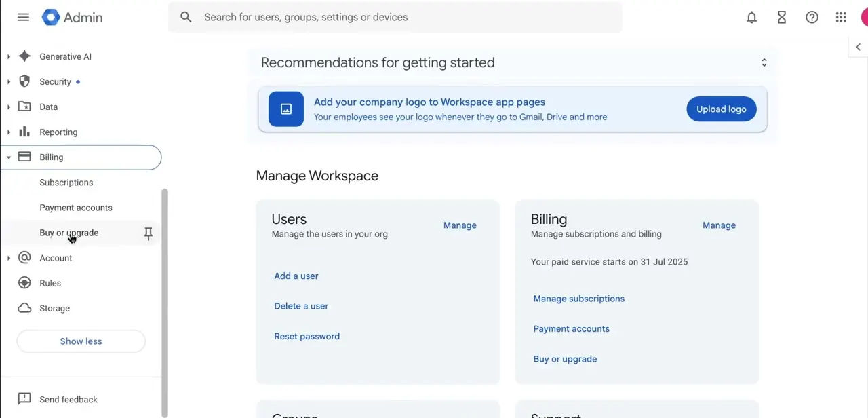Click the Rules icon in the sidebar

(x=24, y=283)
